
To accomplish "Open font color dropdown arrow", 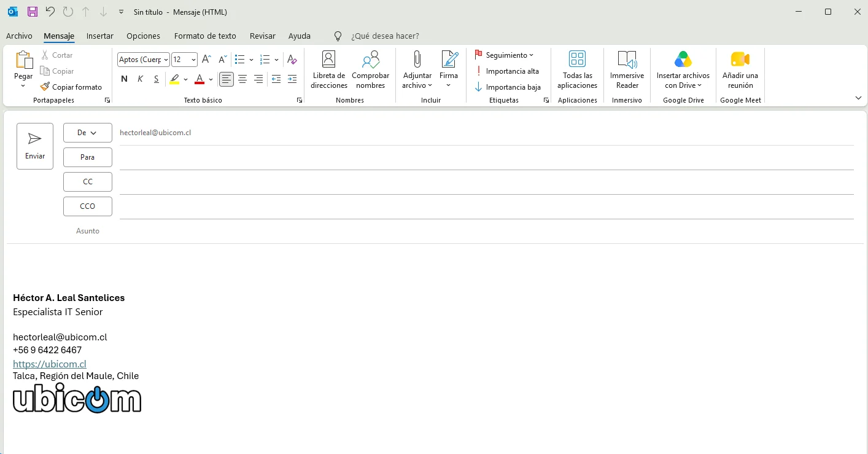I will pos(211,79).
